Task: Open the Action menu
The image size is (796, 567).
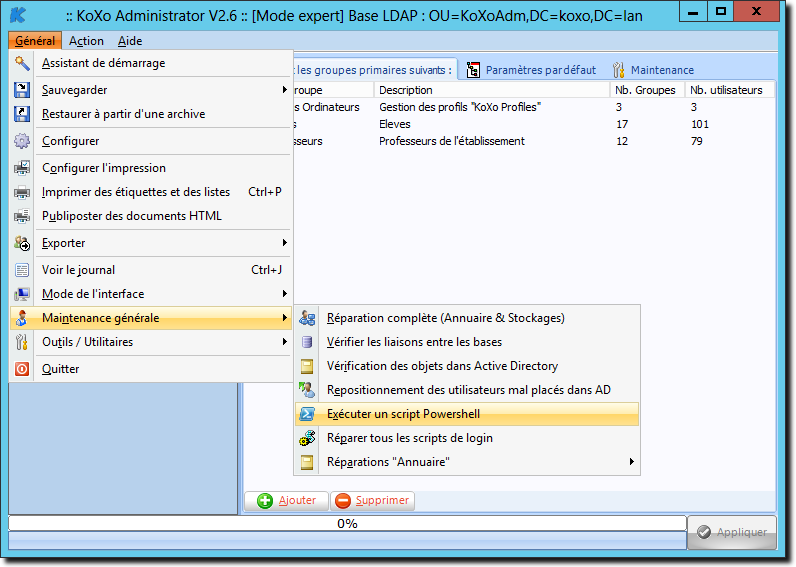Action: point(86,41)
